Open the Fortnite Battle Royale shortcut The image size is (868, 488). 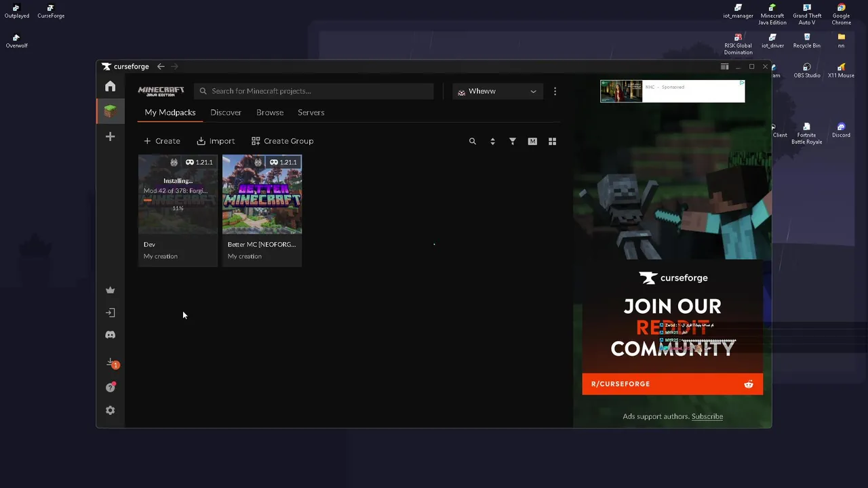point(807,134)
